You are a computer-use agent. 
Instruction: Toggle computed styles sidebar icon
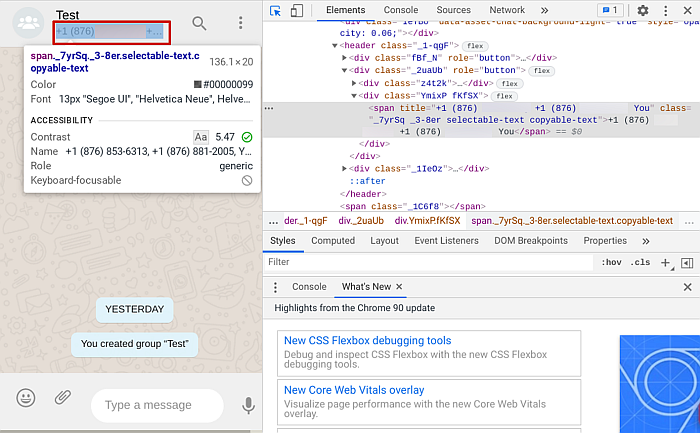tap(687, 263)
